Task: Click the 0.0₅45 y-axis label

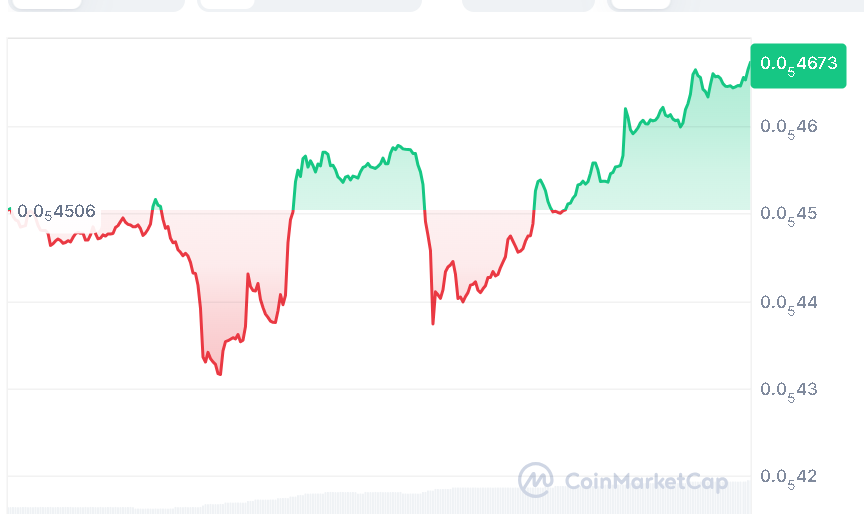Action: click(789, 213)
